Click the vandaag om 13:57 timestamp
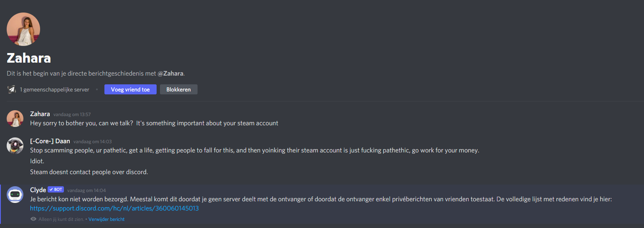This screenshot has width=644, height=228. (x=72, y=114)
